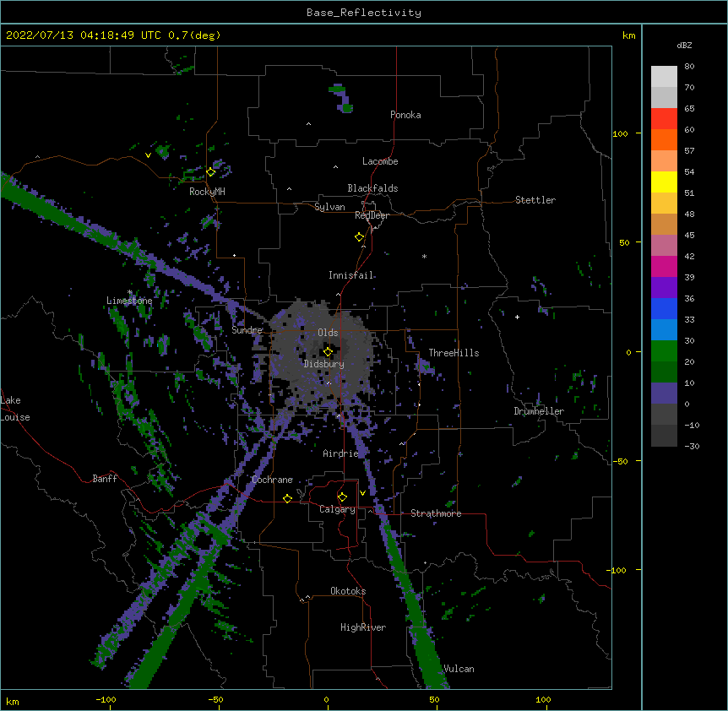Click the Calgary city label
This screenshot has width=728, height=711.
[x=337, y=509]
